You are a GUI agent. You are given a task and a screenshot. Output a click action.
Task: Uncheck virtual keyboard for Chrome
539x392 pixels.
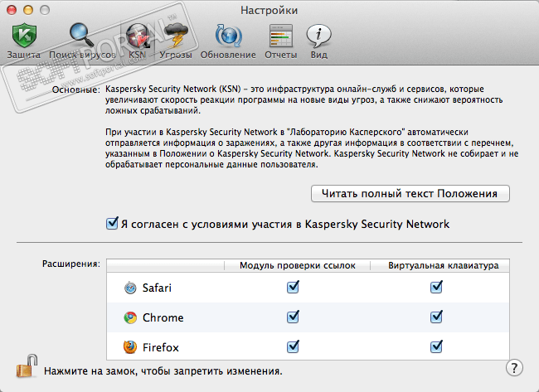tap(436, 317)
